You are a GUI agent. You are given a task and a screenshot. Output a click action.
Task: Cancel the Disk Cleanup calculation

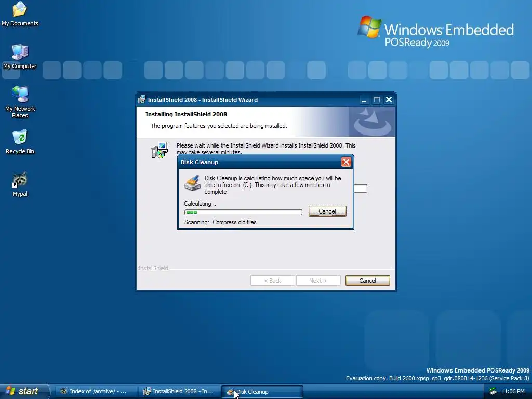(327, 211)
